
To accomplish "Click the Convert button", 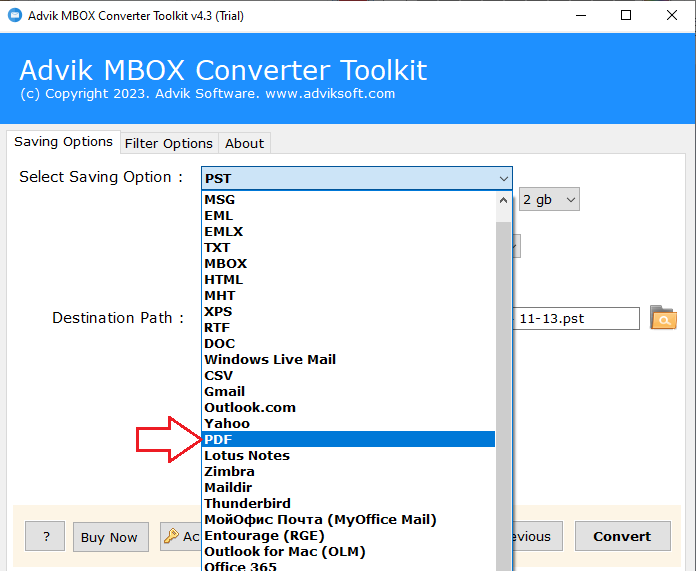I will tap(622, 536).
